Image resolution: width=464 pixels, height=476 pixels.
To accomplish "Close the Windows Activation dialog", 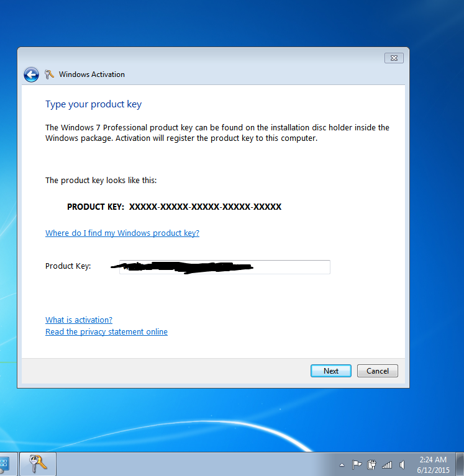I will coord(394,58).
